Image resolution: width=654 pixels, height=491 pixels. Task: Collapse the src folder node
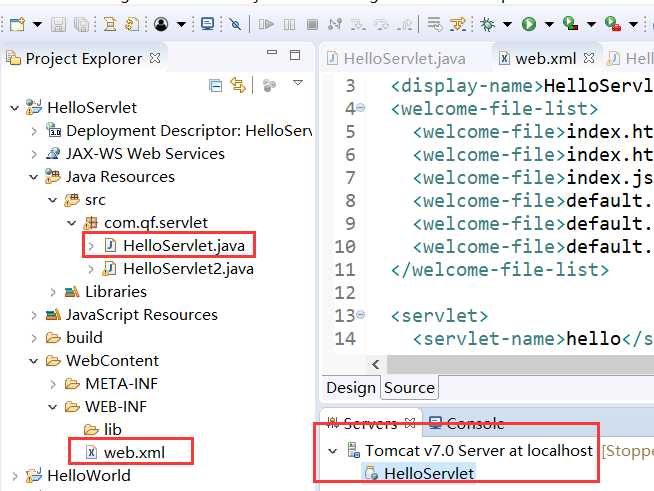[53, 200]
